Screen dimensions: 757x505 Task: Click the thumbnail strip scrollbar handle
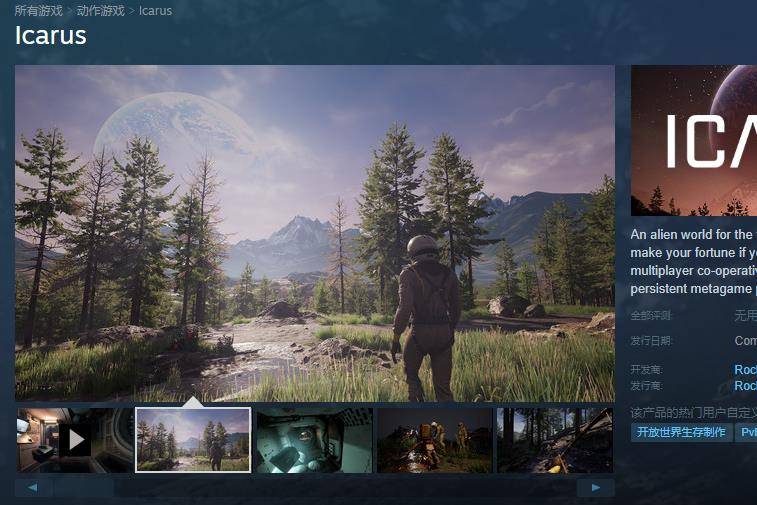[83, 488]
